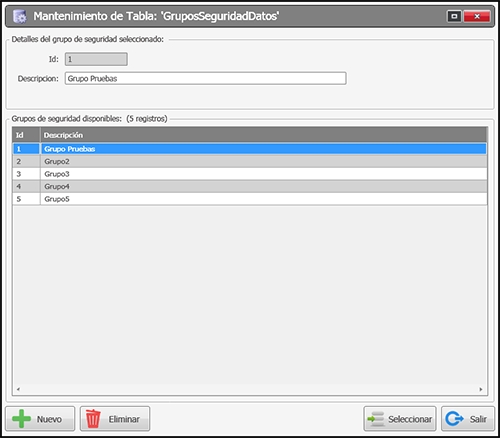Sort by the Descripción column header
This screenshot has width=500, height=438.
[x=263, y=135]
